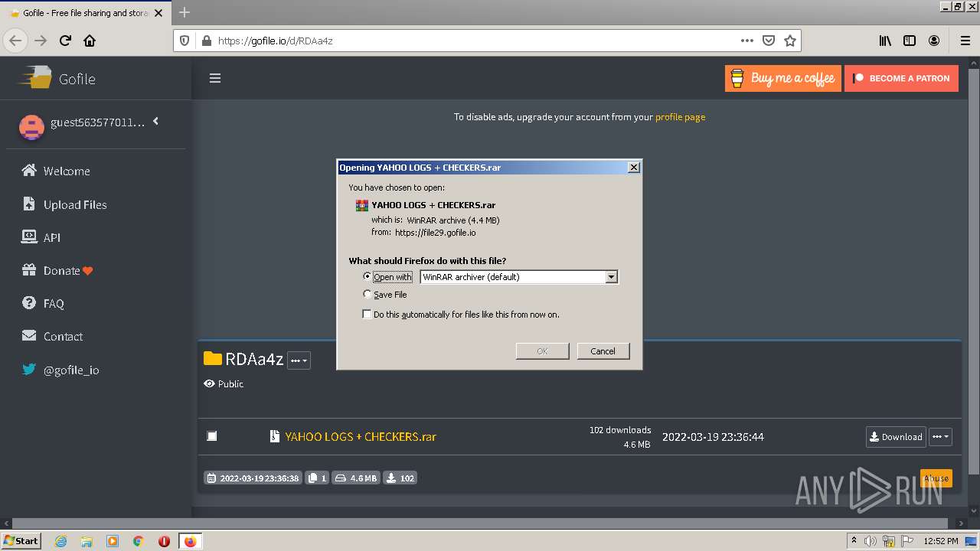Click the Public visibility eye icon
980x551 pixels.
tap(209, 383)
